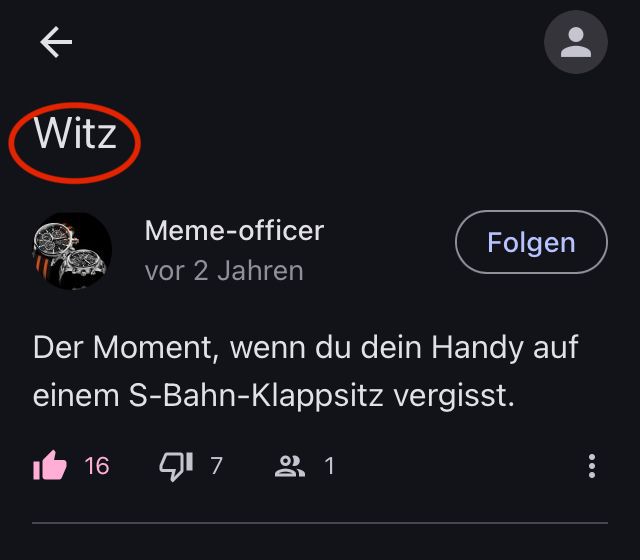Click 'Der Moment' at the post's start
The width and height of the screenshot is (640, 560).
coord(123,348)
